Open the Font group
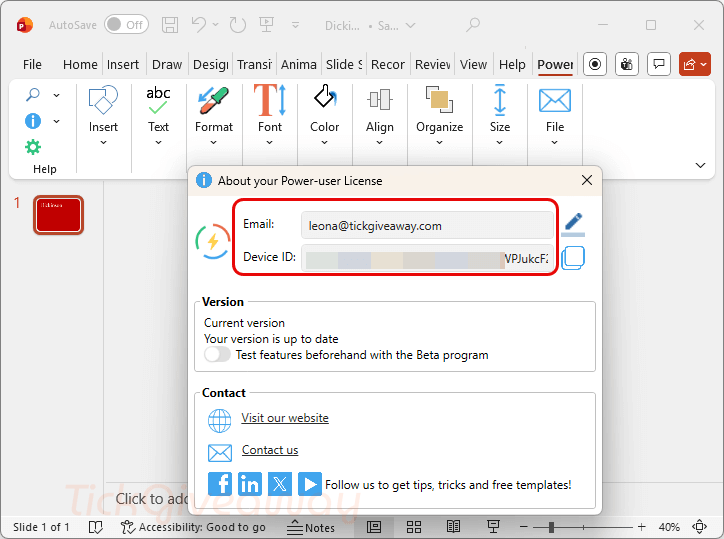Image resolution: width=724 pixels, height=539 pixels. coord(270,115)
